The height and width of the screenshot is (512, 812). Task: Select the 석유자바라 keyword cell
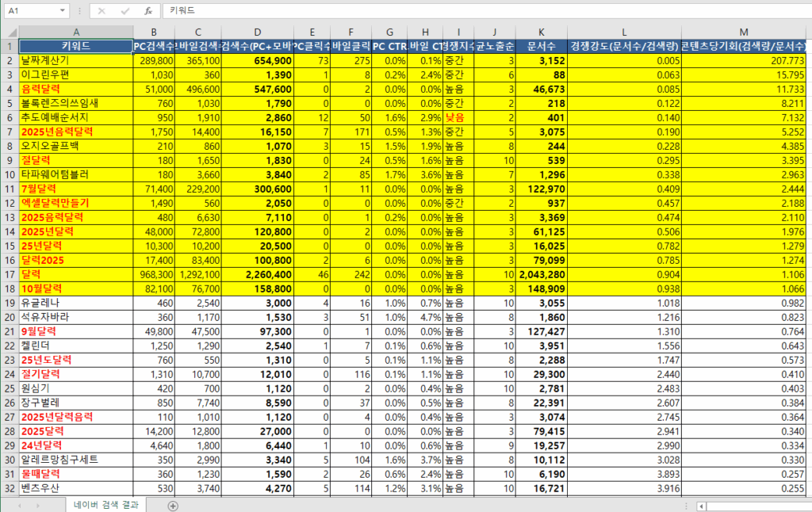(x=76, y=317)
